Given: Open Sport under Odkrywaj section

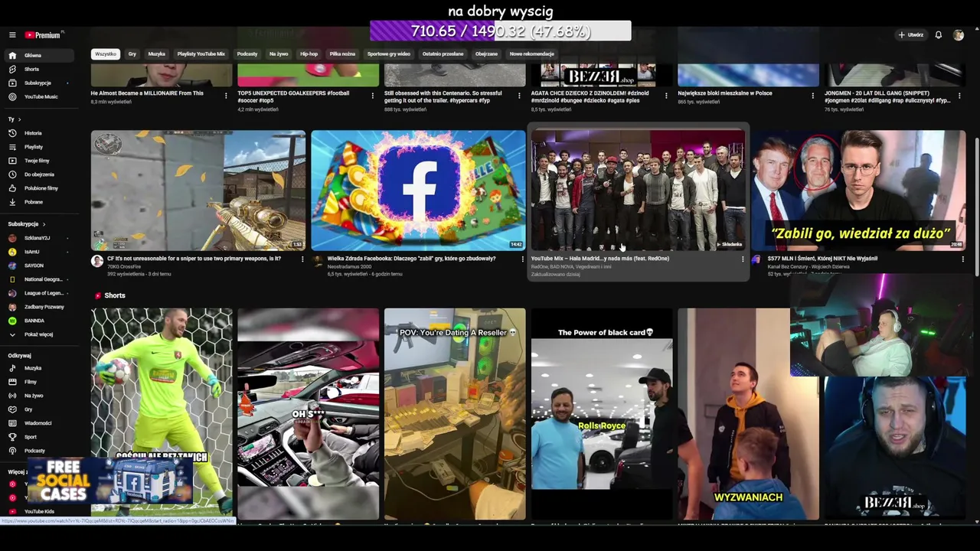Looking at the screenshot, I should (x=38, y=437).
